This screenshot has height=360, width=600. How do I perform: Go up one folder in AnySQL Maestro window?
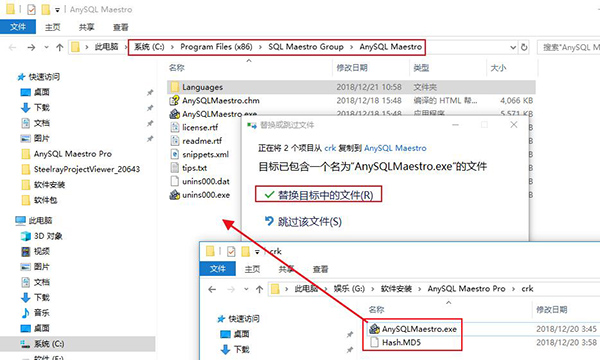pyautogui.click(x=59, y=47)
